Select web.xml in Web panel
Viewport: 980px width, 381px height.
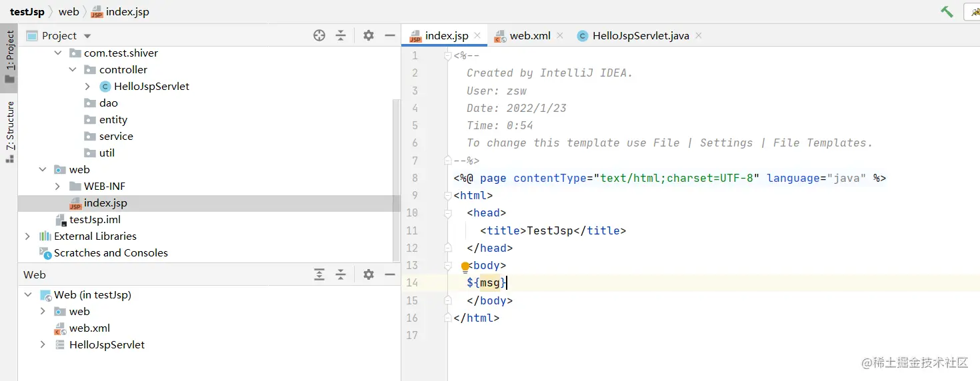[x=89, y=328]
